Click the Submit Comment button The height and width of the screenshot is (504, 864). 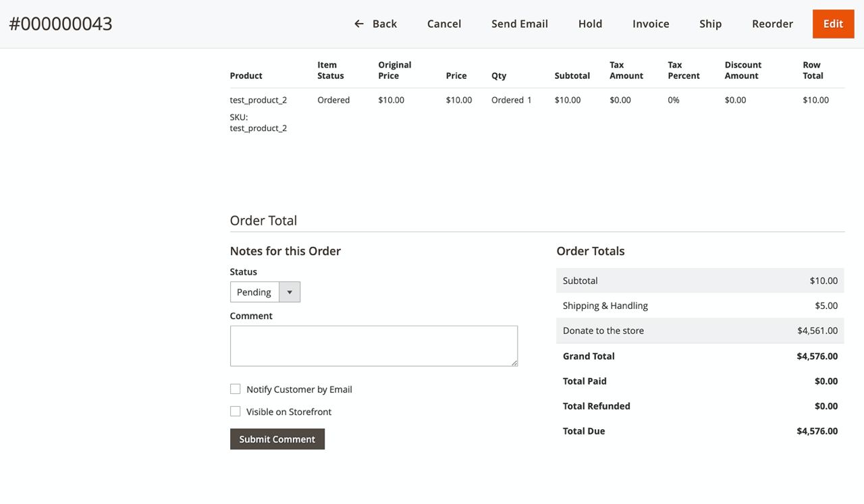[x=277, y=439]
